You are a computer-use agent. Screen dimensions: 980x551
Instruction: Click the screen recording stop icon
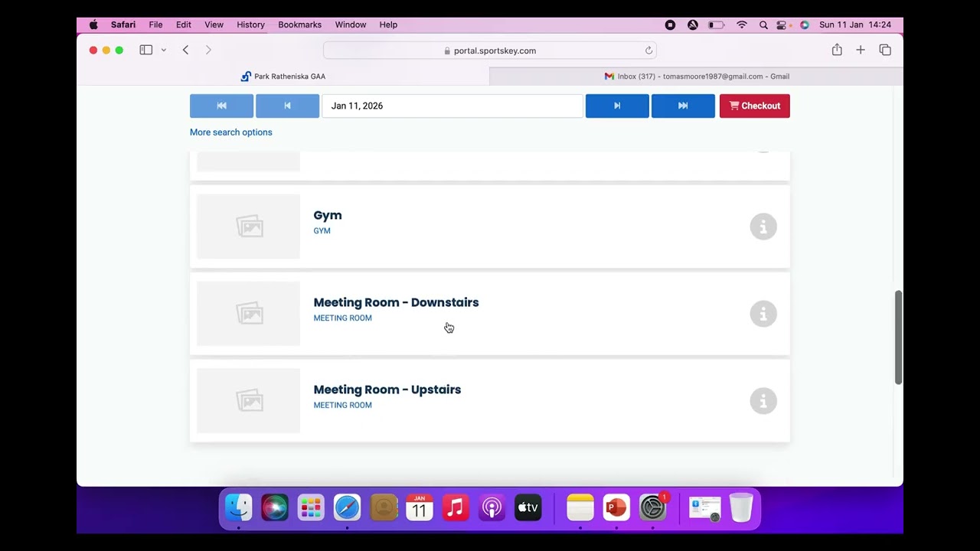click(x=670, y=24)
